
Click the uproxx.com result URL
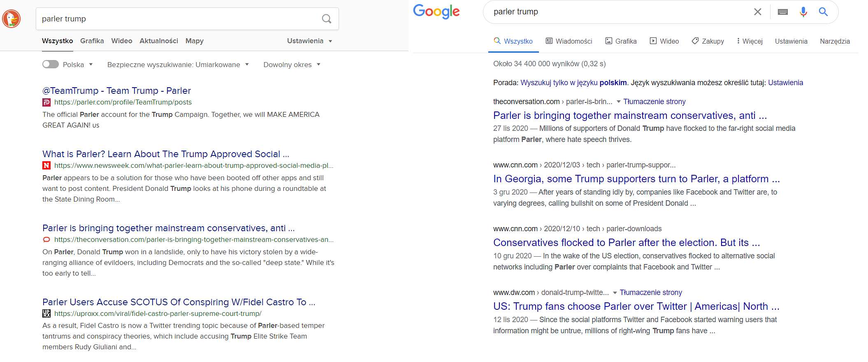tap(158, 313)
